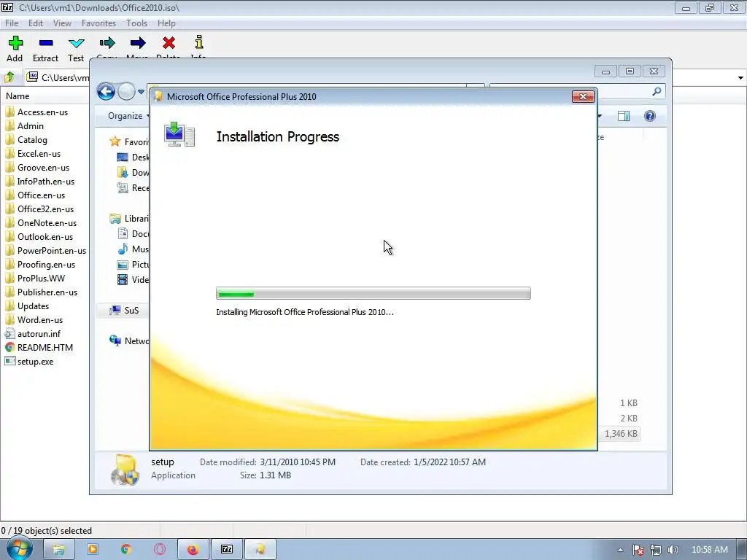
Task: Click the volume speaker tray icon
Action: 673,550
